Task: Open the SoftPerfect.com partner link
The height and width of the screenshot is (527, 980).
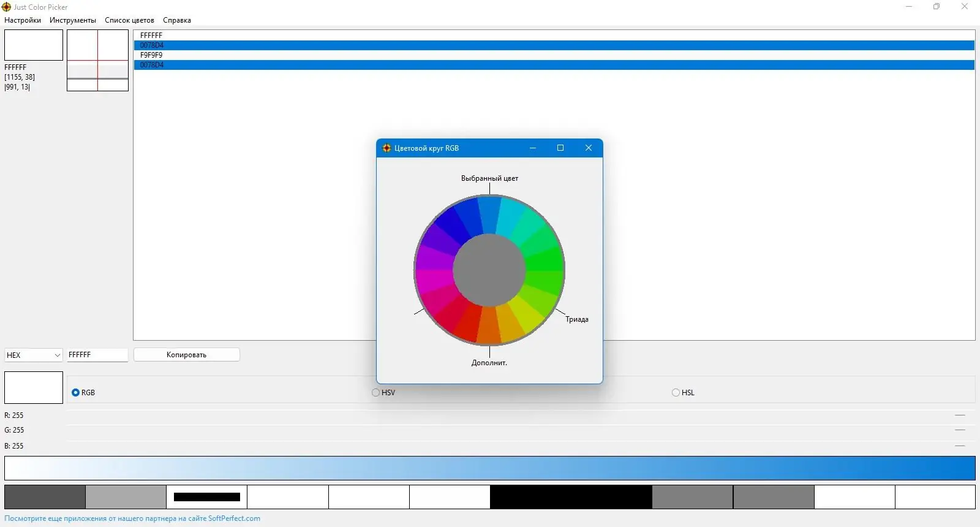Action: click(x=234, y=518)
